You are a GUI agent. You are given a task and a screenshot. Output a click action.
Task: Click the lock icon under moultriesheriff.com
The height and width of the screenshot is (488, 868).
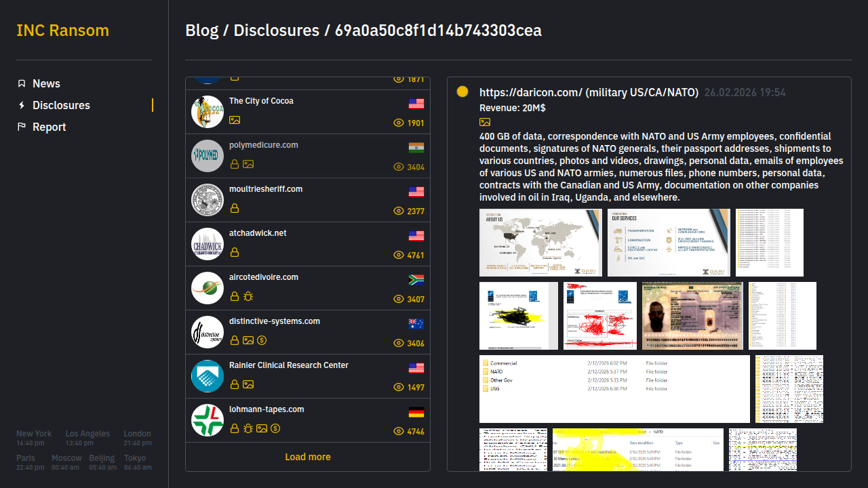point(235,208)
